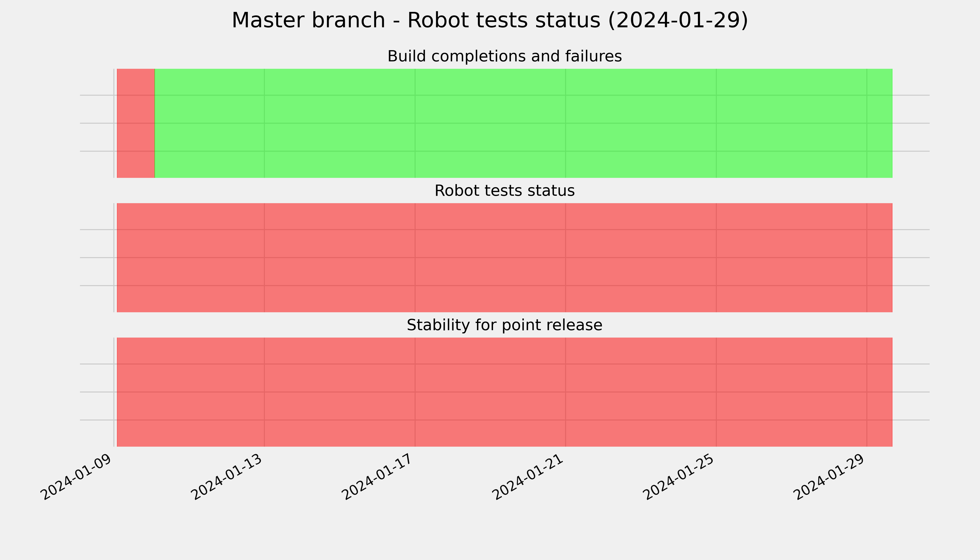Click the red region of Stability chart

(x=505, y=392)
